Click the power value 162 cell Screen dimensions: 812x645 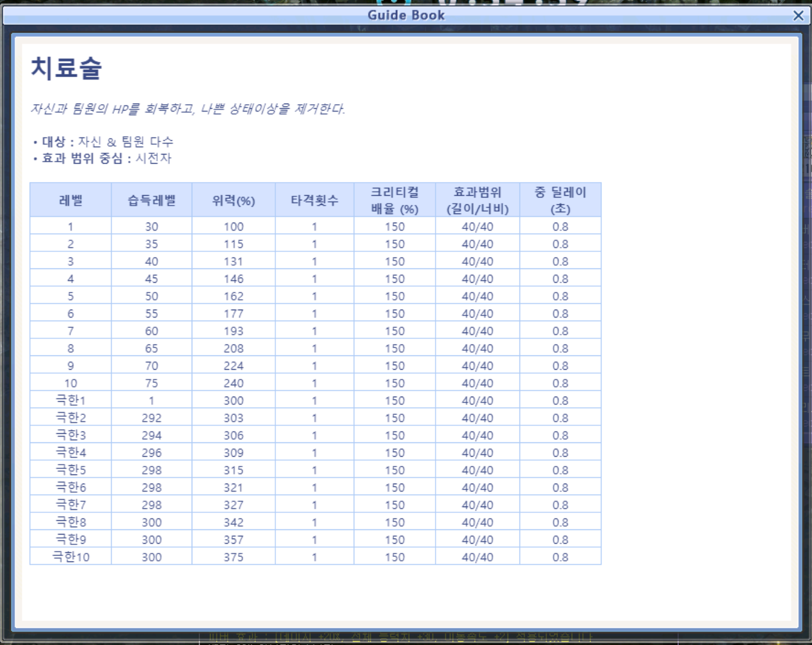pyautogui.click(x=233, y=296)
